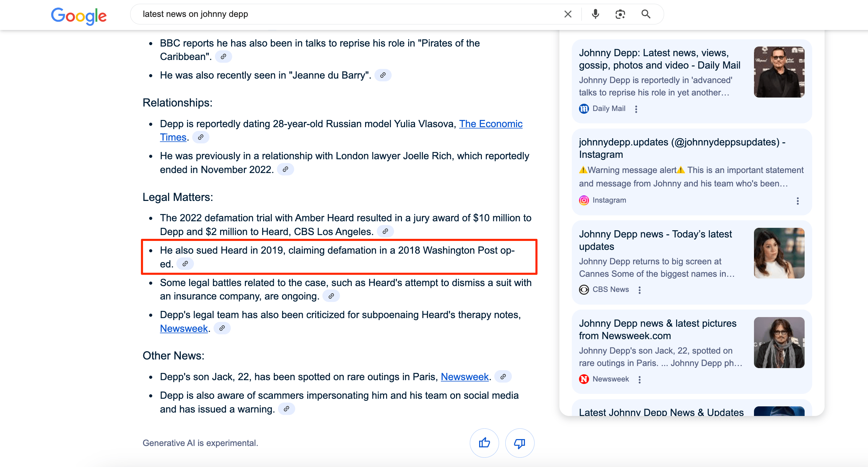Open source link icon after Jeanne du Barry bullet
This screenshot has width=868, height=467.
coord(383,75)
